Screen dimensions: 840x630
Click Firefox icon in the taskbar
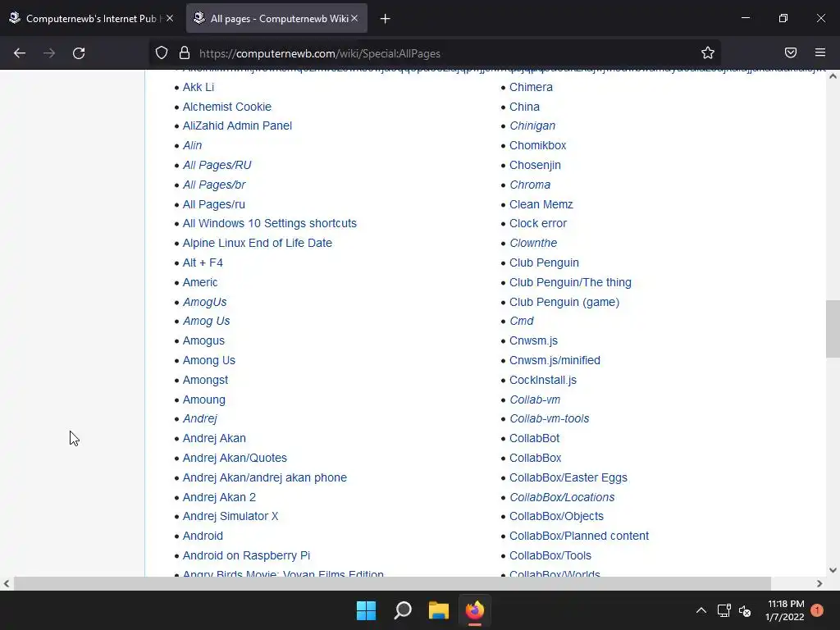[x=475, y=610]
